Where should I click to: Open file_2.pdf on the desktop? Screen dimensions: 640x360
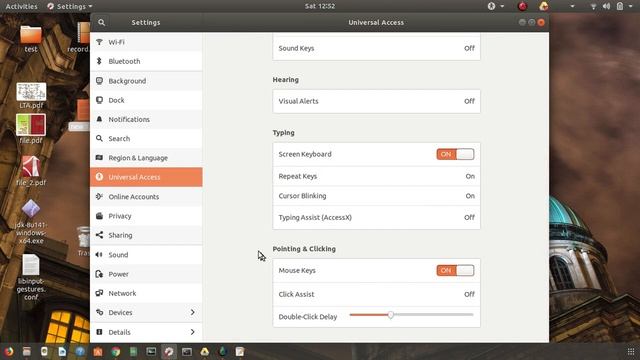pyautogui.click(x=31, y=171)
